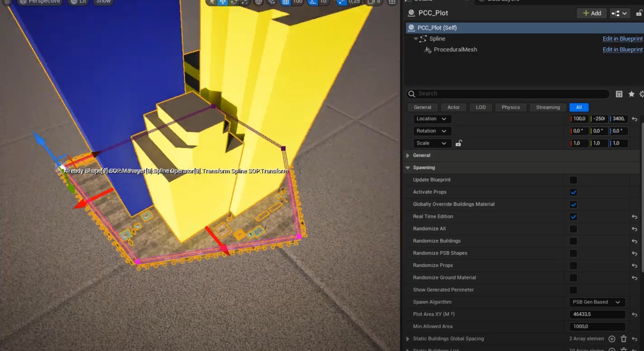Open viewport layout maximize icon
The image size is (644, 351).
click(392, 2)
